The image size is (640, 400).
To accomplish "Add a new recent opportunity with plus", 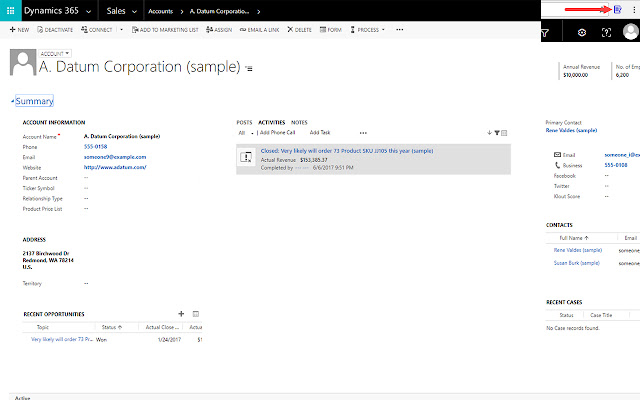I will click(181, 313).
